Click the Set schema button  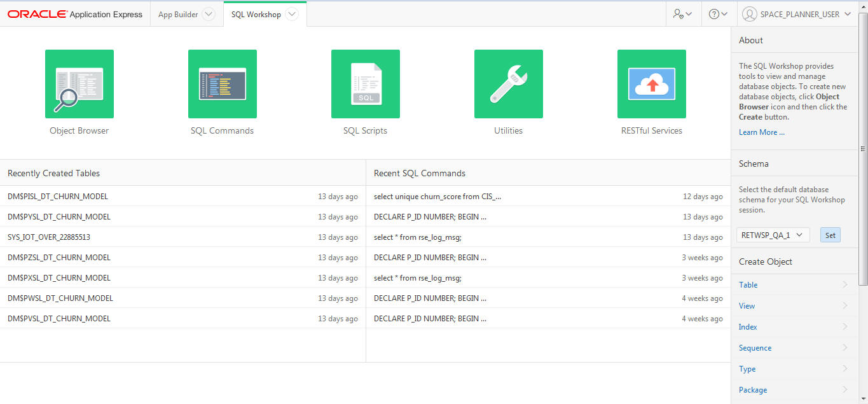coord(830,235)
